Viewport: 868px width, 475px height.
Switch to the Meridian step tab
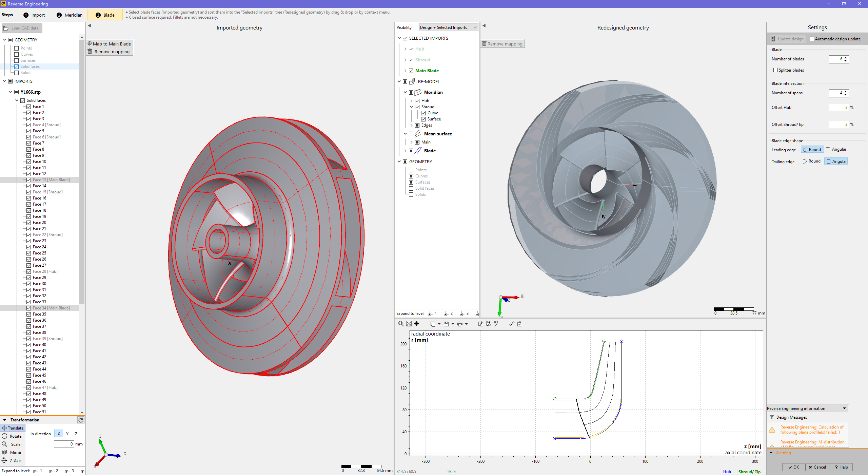[x=70, y=15]
